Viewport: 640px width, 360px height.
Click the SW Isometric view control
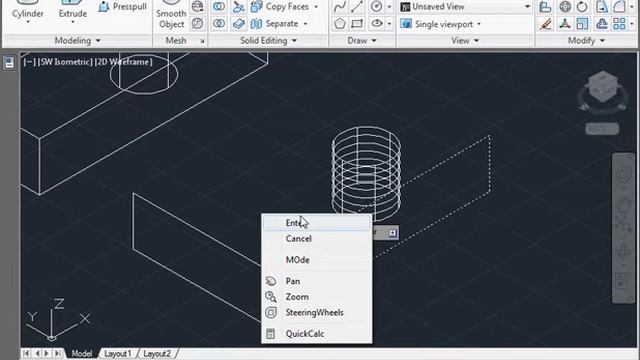point(65,62)
